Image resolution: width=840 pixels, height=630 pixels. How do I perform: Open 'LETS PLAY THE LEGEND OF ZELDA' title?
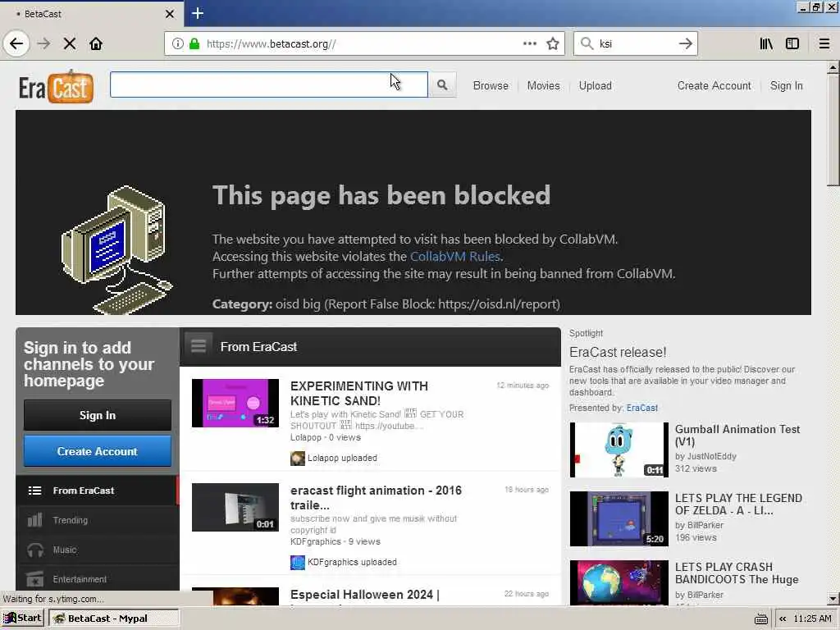(738, 504)
